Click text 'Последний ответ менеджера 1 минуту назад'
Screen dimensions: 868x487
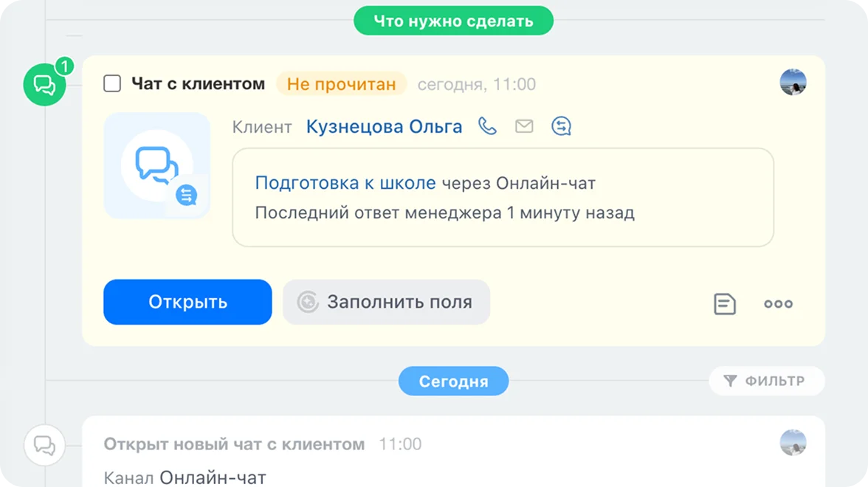[444, 213]
